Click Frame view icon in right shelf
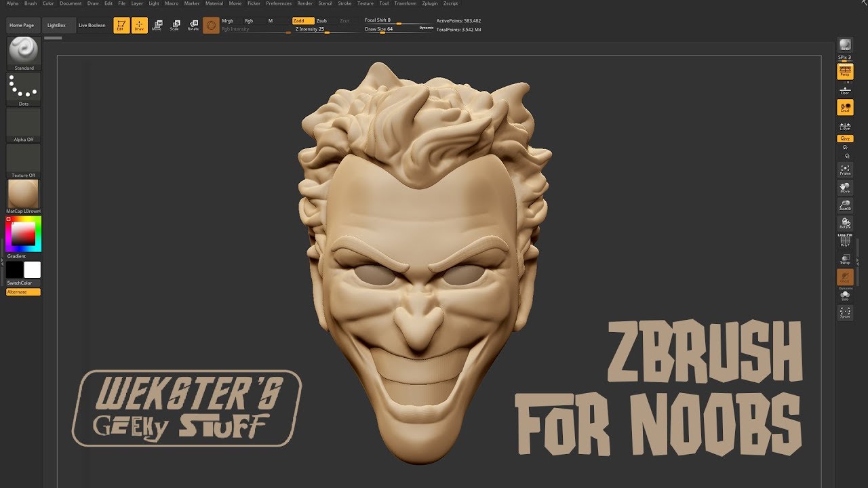The height and width of the screenshot is (488, 868). coord(845,169)
